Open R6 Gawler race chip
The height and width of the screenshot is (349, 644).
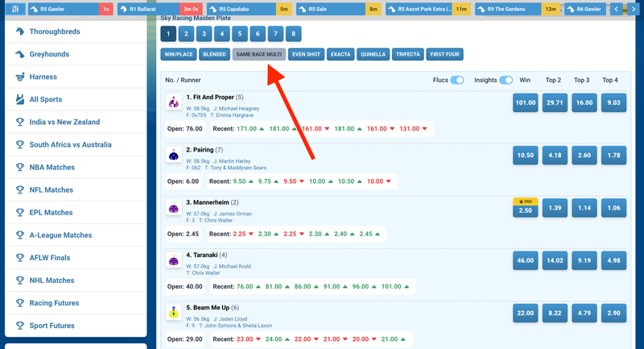click(x=585, y=9)
